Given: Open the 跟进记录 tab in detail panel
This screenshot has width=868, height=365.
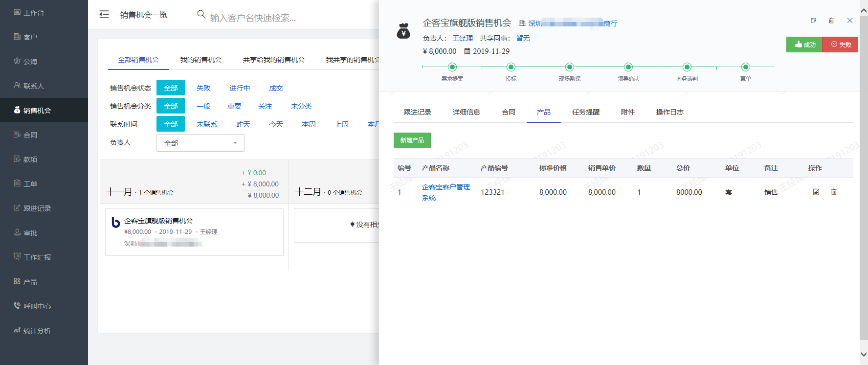Looking at the screenshot, I should (418, 112).
